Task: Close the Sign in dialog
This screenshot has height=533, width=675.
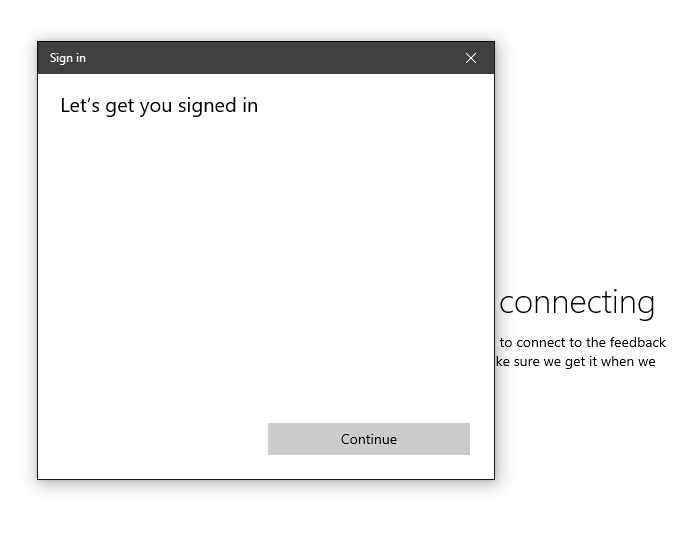Action: [x=471, y=58]
